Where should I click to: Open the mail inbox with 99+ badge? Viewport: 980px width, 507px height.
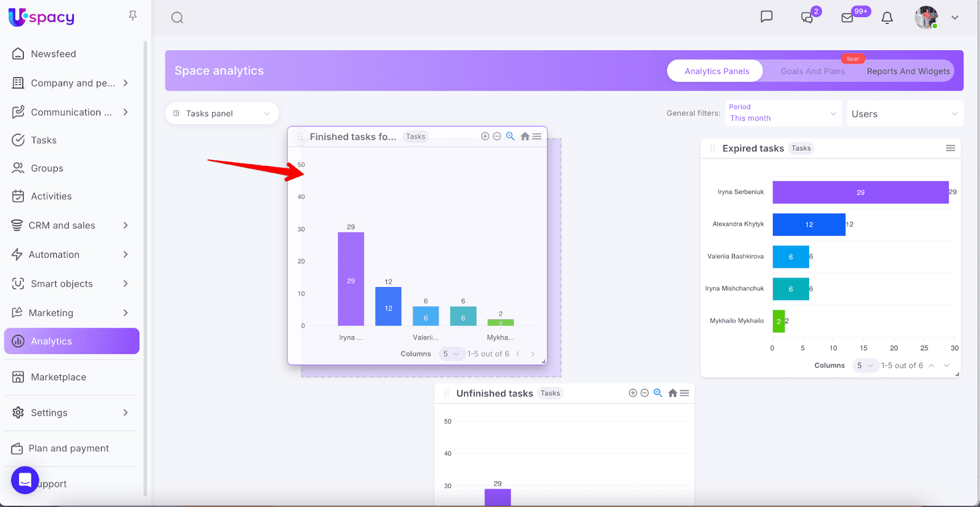(x=847, y=18)
